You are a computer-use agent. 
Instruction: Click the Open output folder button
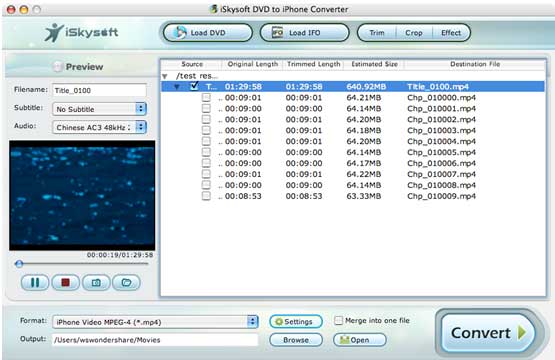point(360,340)
